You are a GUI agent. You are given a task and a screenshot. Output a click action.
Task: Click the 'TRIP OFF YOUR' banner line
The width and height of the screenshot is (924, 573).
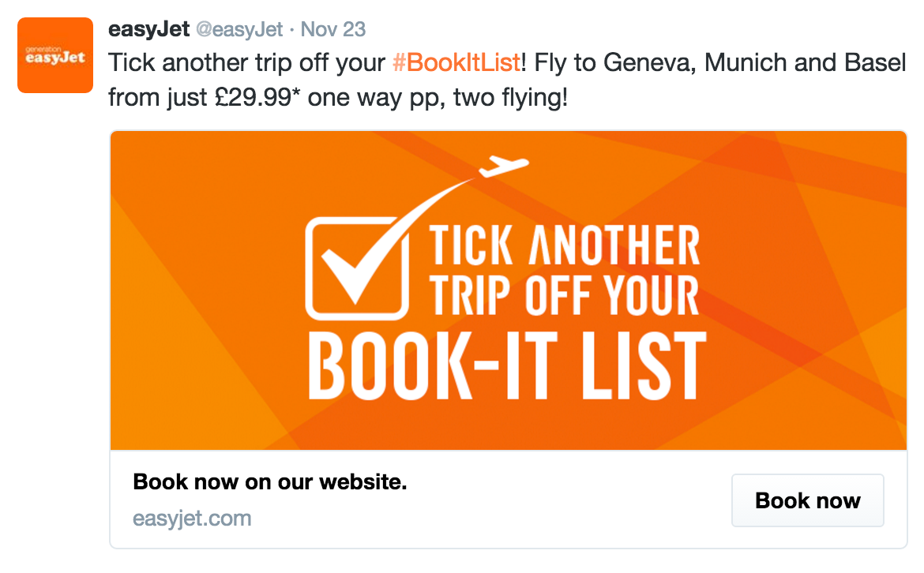click(x=565, y=295)
